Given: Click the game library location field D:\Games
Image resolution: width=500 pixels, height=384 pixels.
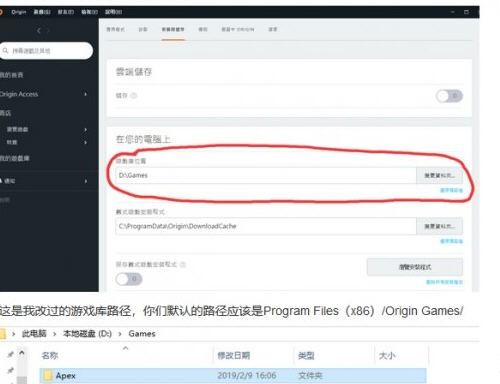Looking at the screenshot, I should click(266, 175).
